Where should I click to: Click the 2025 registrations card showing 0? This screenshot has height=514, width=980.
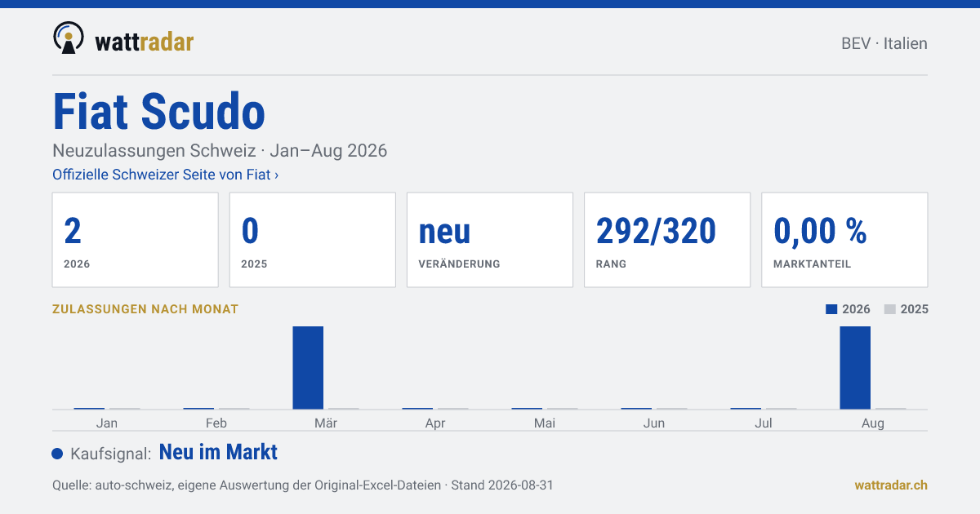pos(313,240)
